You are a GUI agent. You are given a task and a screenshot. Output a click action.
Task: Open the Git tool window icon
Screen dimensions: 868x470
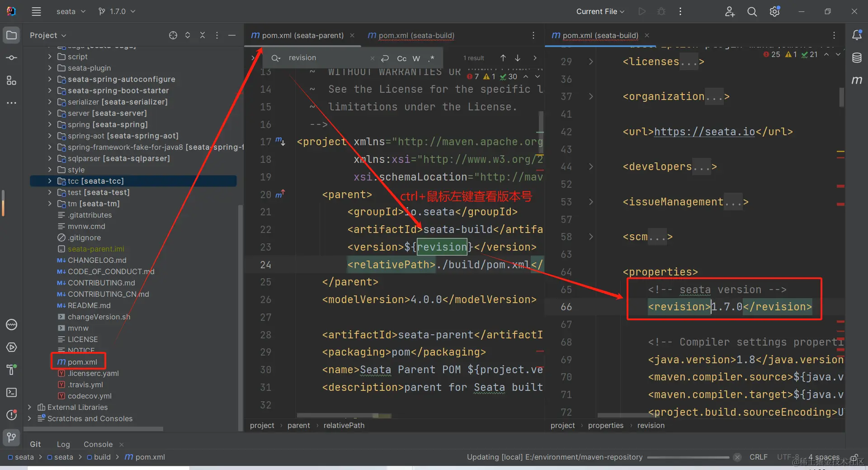pyautogui.click(x=12, y=437)
